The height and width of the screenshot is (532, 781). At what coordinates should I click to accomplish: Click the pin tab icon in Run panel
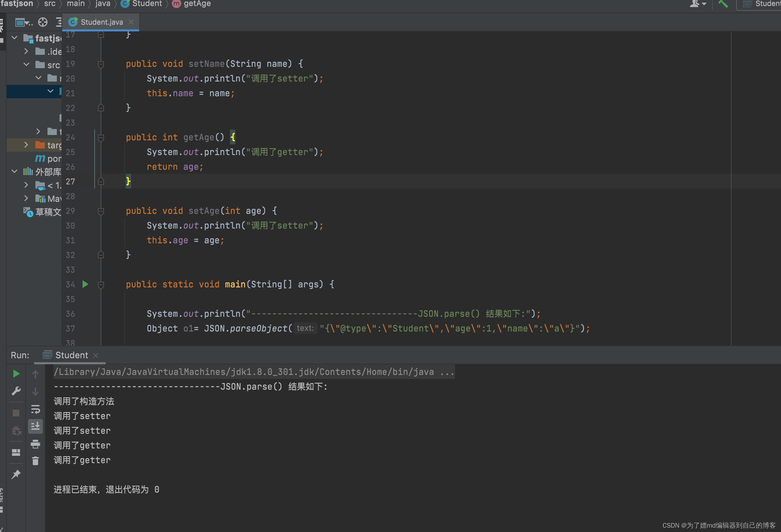16,474
